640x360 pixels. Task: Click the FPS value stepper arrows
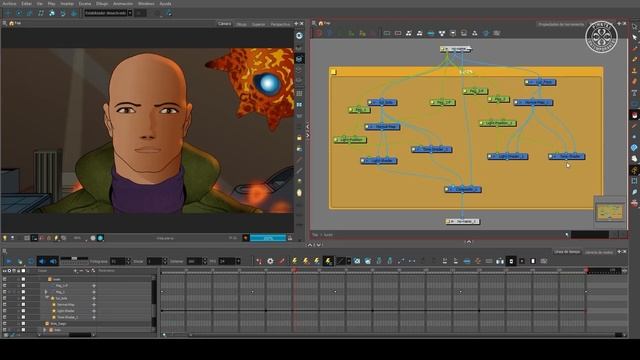pos(238,261)
